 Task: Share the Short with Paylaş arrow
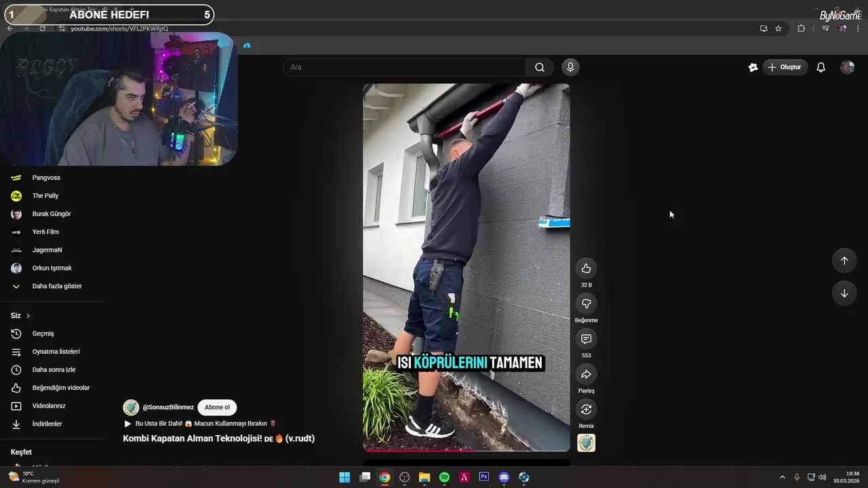586,374
